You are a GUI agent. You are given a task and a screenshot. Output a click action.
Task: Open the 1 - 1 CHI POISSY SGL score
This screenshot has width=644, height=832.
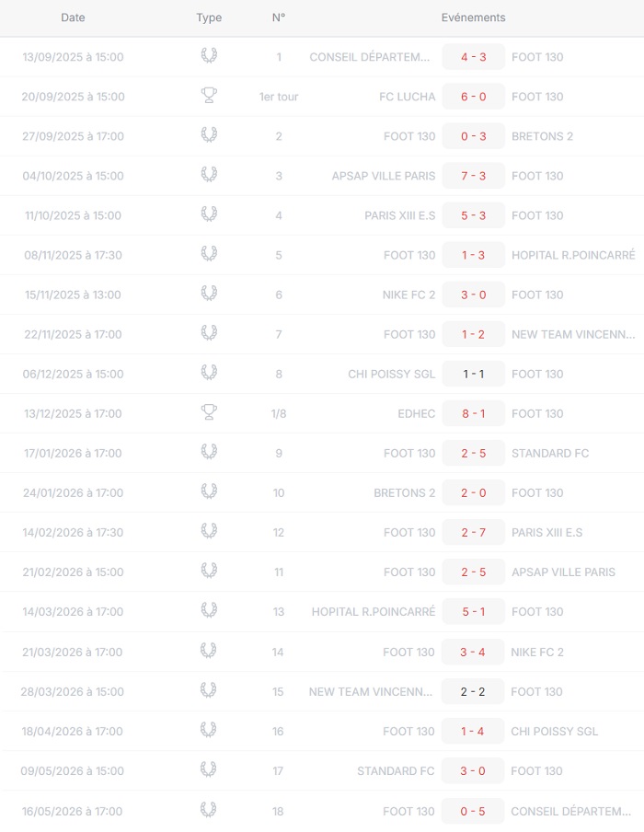[473, 374]
